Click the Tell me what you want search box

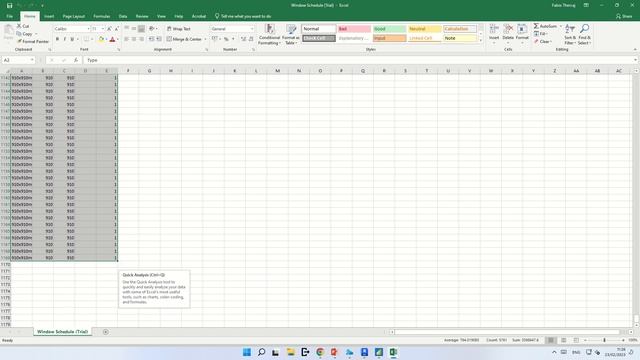pos(243,16)
